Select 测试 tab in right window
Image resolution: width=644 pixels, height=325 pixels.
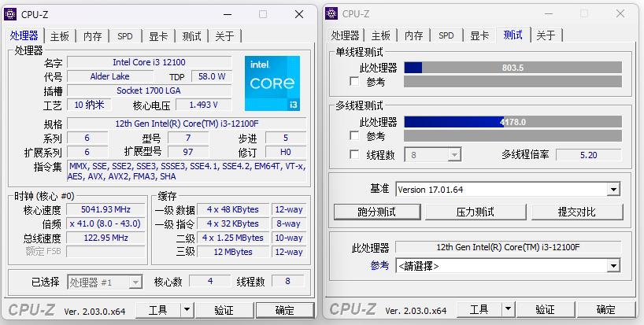point(513,35)
